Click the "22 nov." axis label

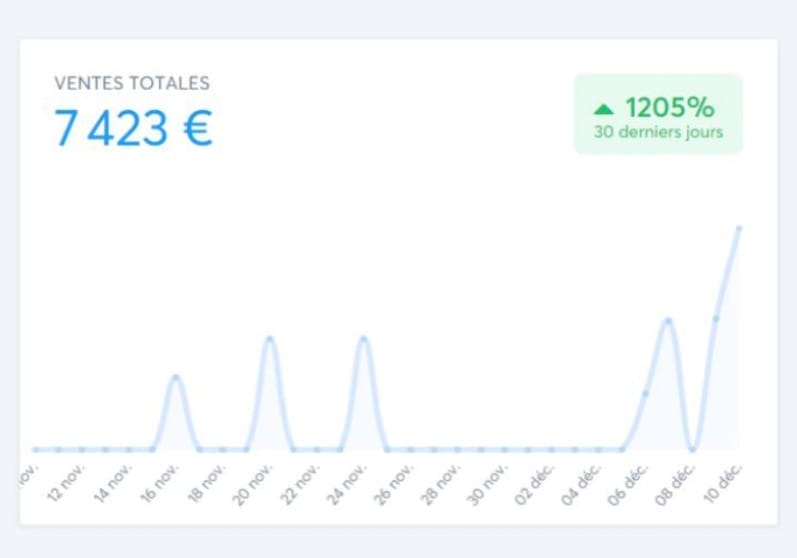tap(306, 482)
